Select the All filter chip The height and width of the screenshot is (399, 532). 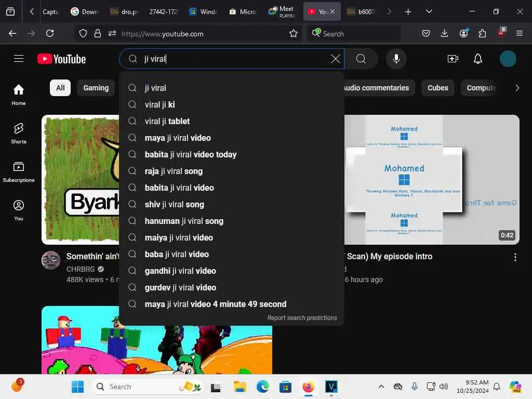tap(60, 88)
